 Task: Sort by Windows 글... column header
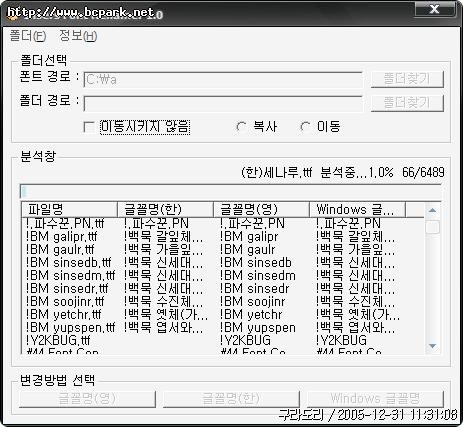point(357,209)
